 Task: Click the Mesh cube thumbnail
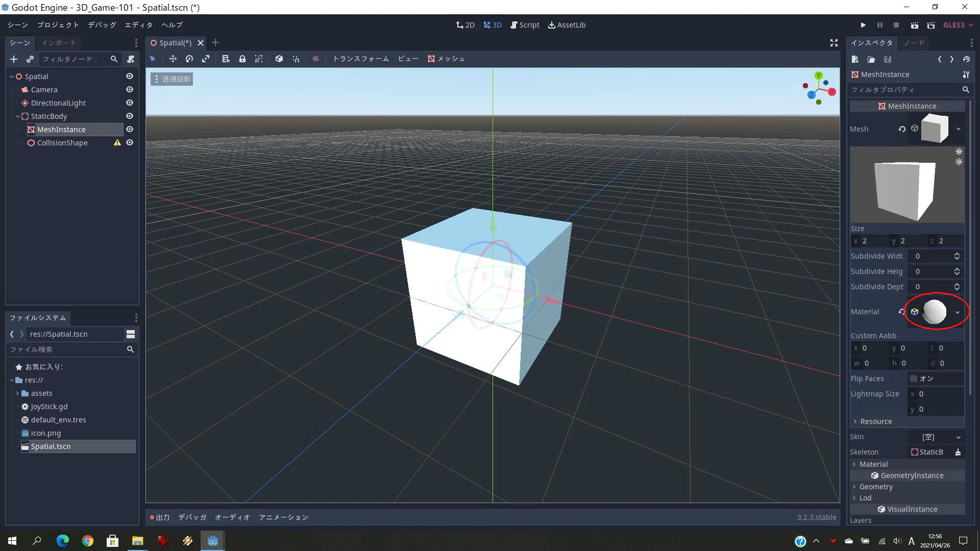coord(935,129)
